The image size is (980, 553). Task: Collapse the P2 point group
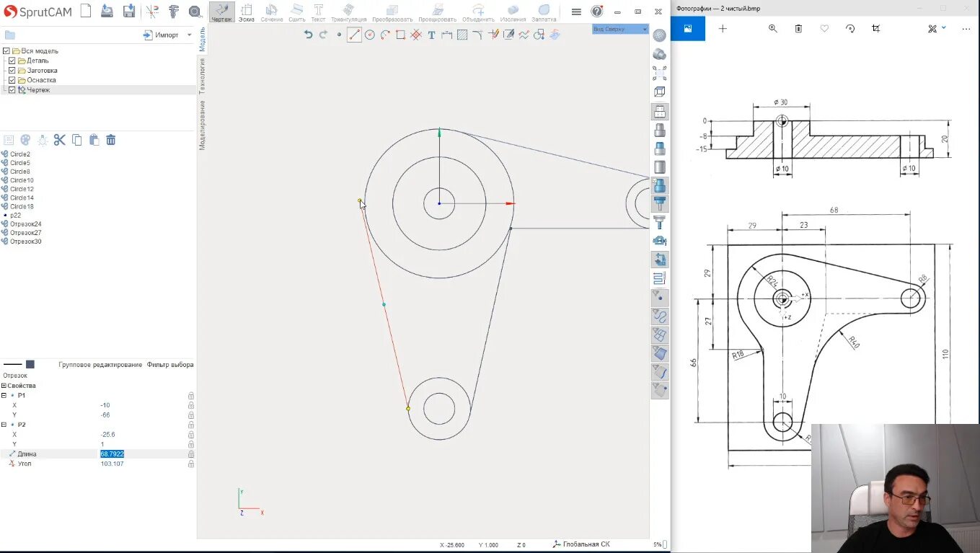tap(4, 425)
